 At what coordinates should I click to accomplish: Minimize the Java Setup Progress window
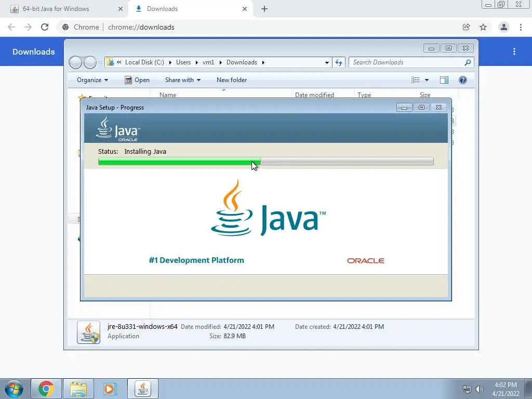(x=404, y=108)
